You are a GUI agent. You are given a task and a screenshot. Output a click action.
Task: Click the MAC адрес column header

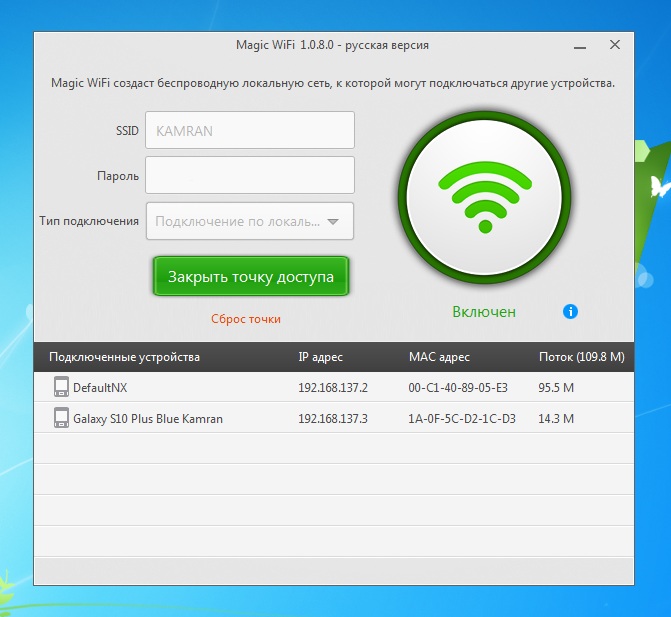(439, 357)
